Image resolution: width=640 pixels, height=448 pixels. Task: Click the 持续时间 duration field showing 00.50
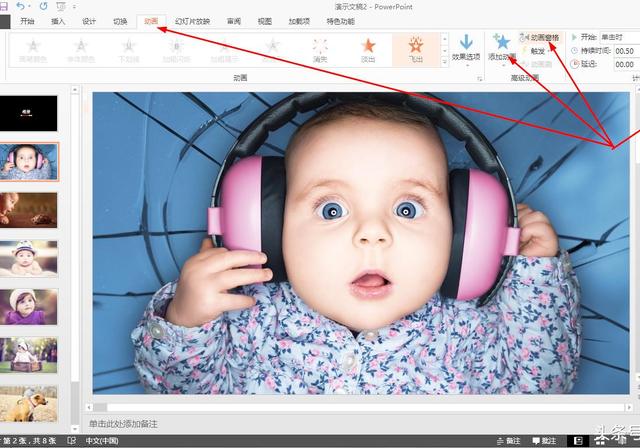627,51
